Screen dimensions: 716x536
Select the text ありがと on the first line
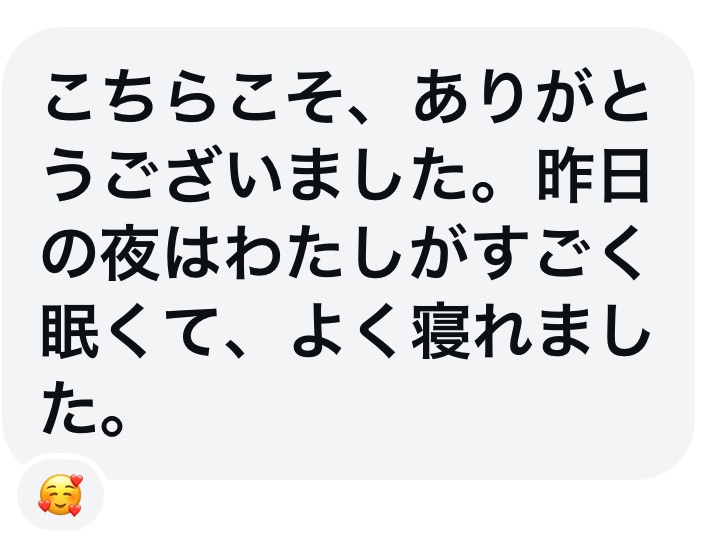(532, 97)
